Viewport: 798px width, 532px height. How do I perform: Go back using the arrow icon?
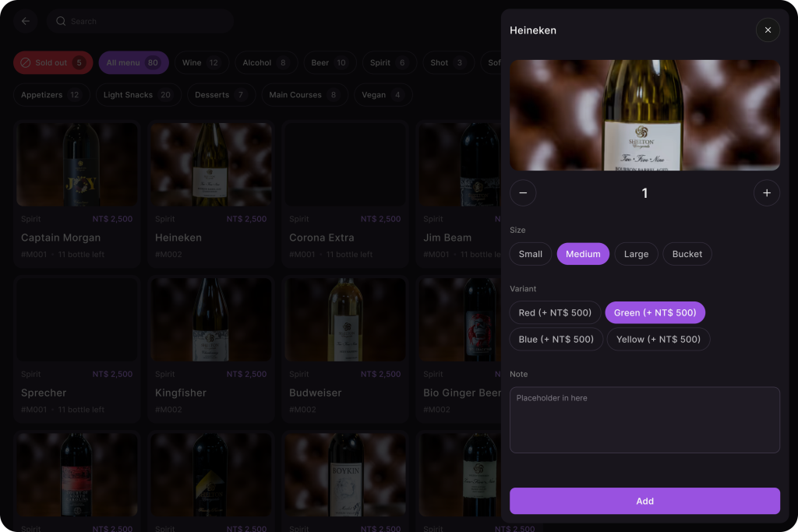click(x=26, y=21)
